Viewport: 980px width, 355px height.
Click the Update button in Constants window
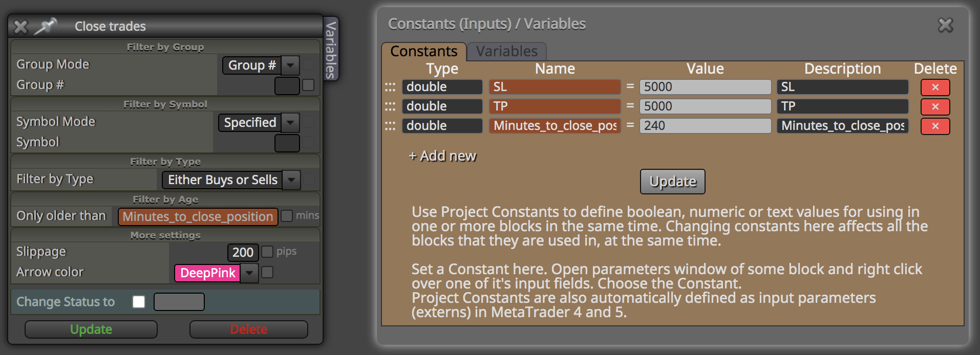tap(673, 182)
